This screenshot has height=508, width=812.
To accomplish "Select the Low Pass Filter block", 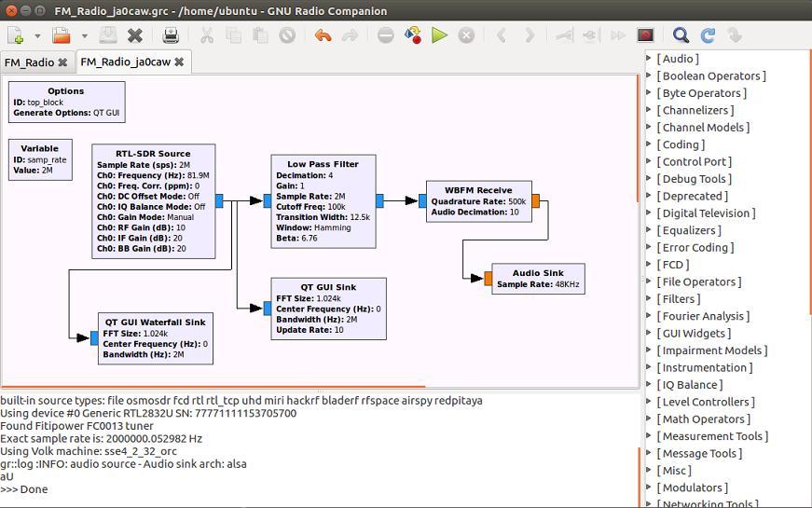I will coord(323,201).
